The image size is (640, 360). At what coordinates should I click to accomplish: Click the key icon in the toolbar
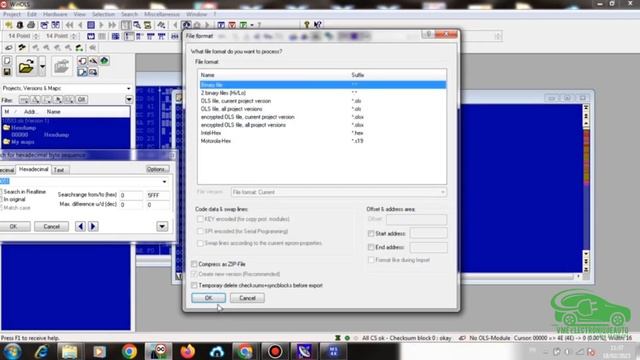click(307, 25)
